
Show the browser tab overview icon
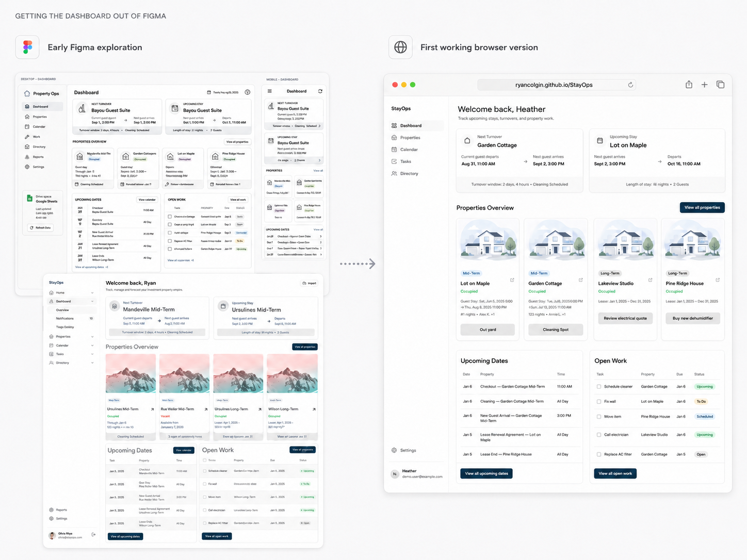coord(720,85)
